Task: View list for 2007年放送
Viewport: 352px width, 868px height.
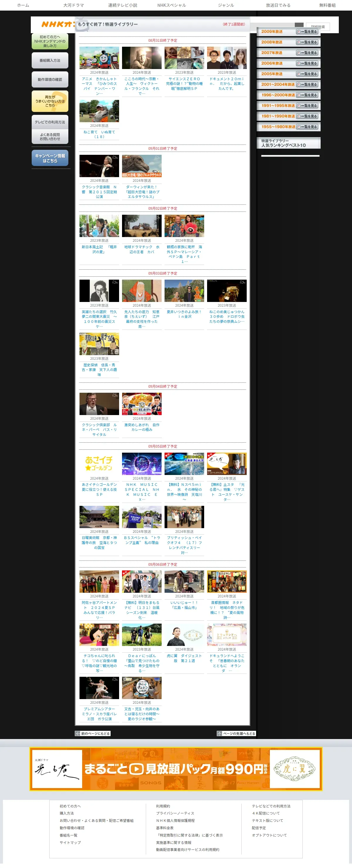Action: pyautogui.click(x=307, y=53)
